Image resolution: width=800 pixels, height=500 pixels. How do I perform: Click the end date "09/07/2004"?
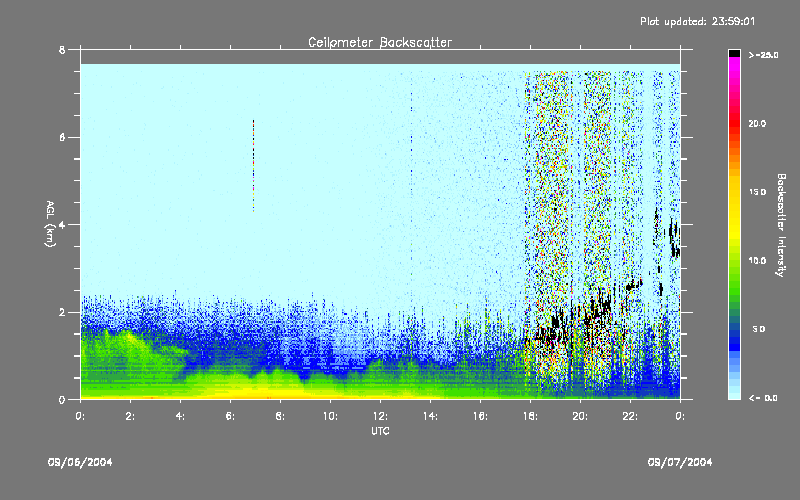680,462
